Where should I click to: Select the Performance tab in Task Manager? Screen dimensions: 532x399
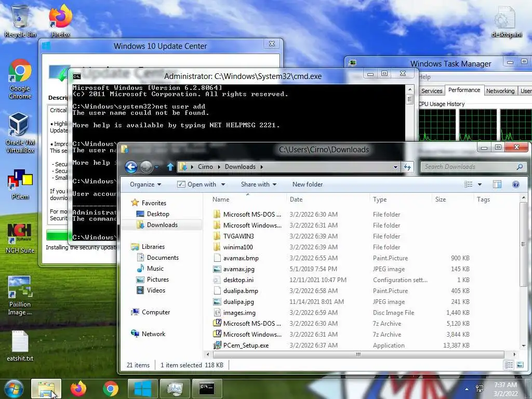pyautogui.click(x=464, y=90)
